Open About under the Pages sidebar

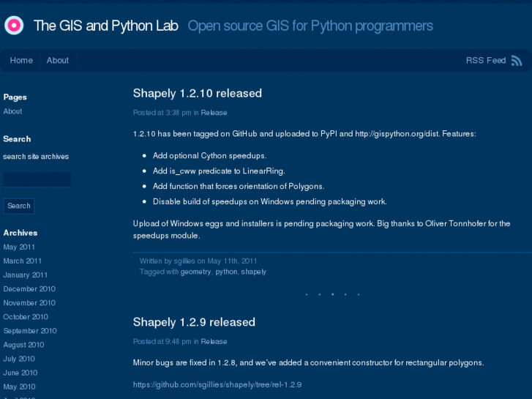coord(12,111)
